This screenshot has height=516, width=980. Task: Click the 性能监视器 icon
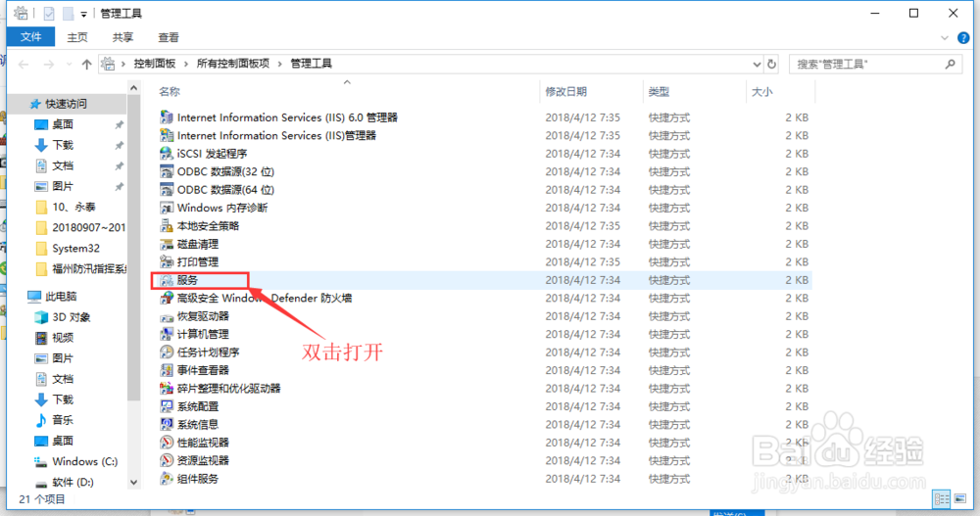pos(167,443)
